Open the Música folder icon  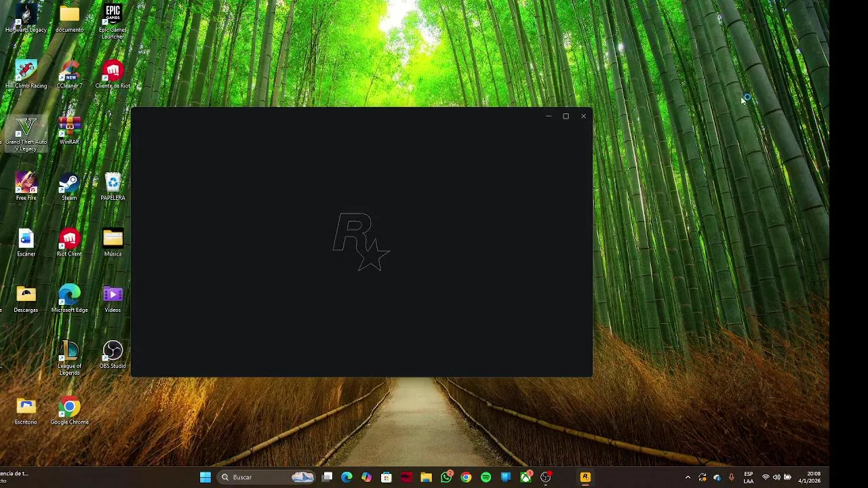(113, 243)
